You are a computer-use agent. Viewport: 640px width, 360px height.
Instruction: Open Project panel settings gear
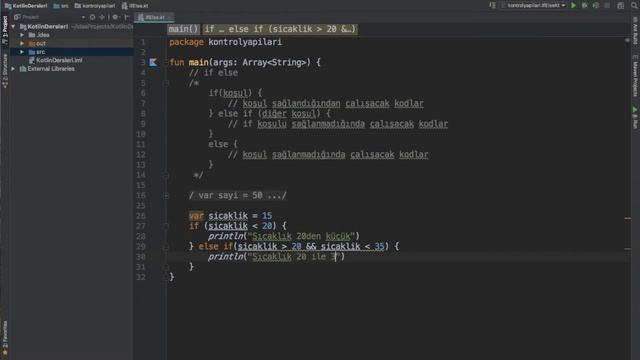point(116,17)
